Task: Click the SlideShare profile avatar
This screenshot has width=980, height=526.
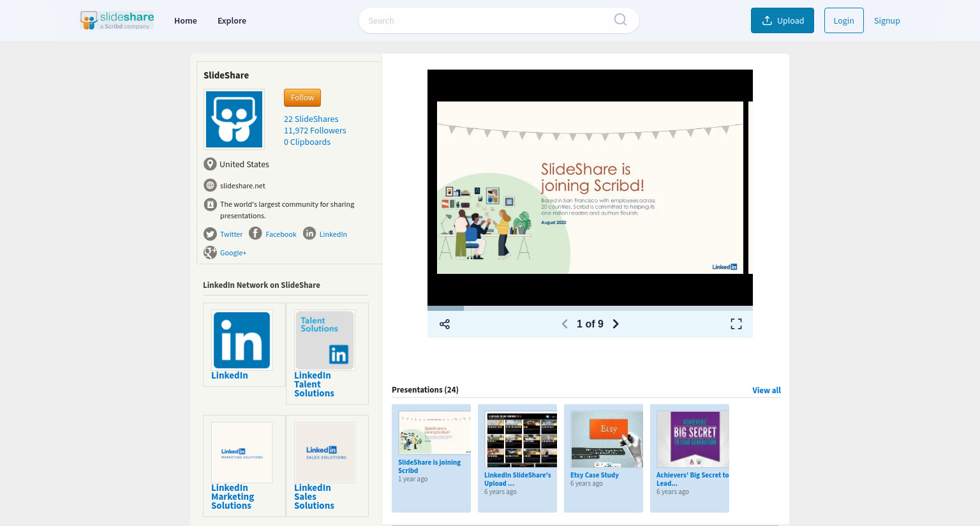Action: click(234, 119)
